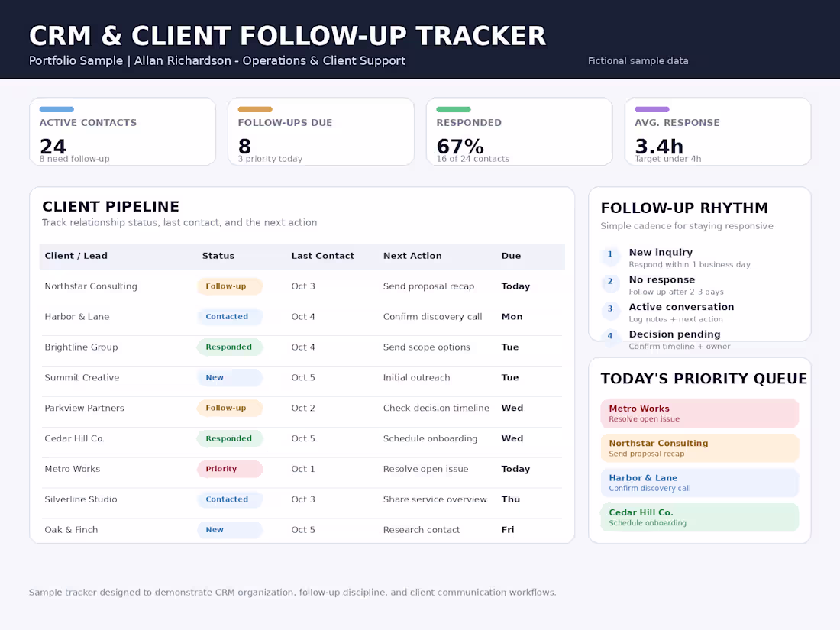Click Priority status badge for Metro Works
Viewport: 840px width, 630px height.
(230, 469)
